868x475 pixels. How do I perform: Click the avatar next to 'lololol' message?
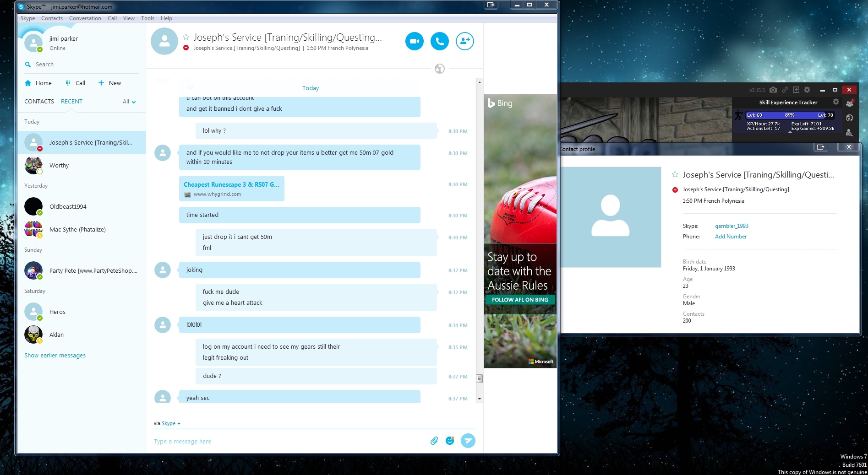163,325
